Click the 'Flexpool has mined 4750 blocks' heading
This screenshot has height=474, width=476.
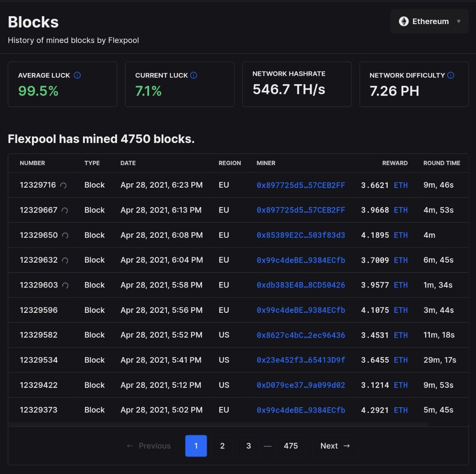point(101,139)
